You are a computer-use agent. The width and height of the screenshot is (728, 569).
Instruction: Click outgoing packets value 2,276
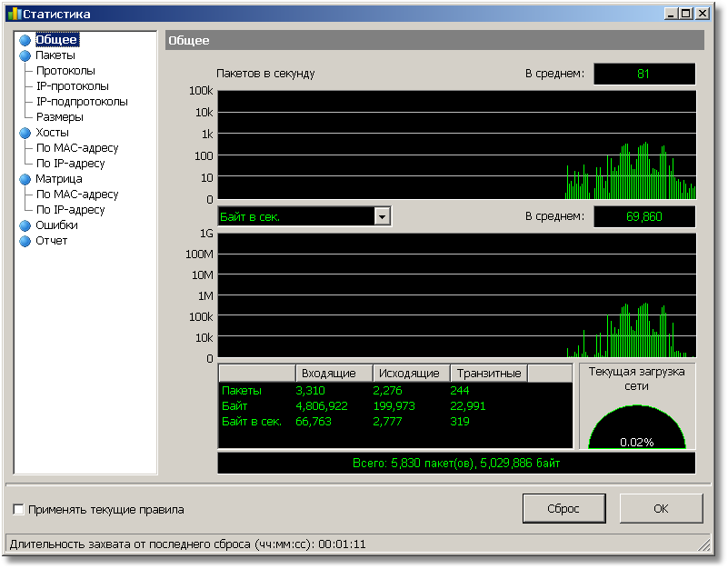[388, 391]
